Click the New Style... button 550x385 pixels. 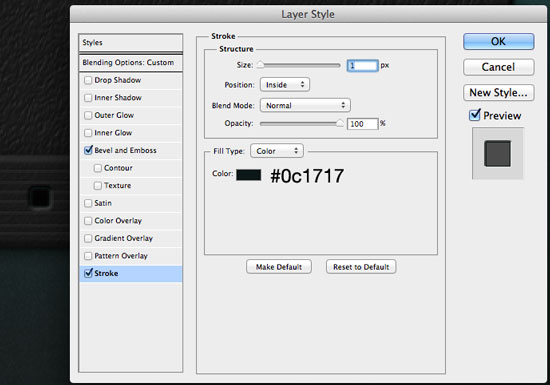pyautogui.click(x=498, y=93)
